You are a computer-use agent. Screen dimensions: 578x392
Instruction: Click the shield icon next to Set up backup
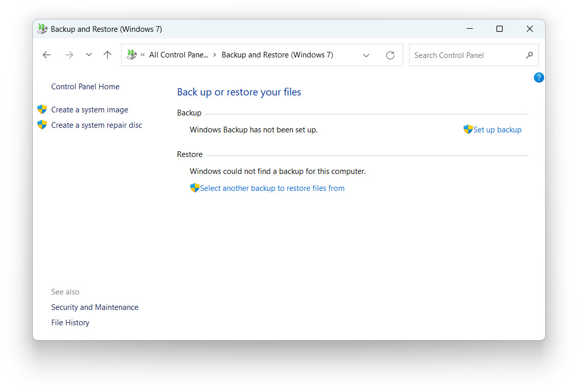tap(468, 129)
